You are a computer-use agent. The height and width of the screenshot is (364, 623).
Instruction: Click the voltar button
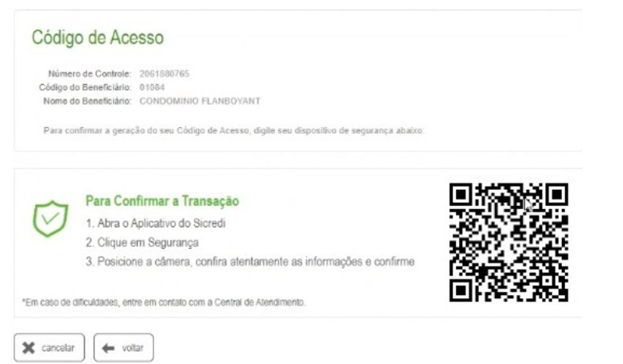[x=124, y=348]
